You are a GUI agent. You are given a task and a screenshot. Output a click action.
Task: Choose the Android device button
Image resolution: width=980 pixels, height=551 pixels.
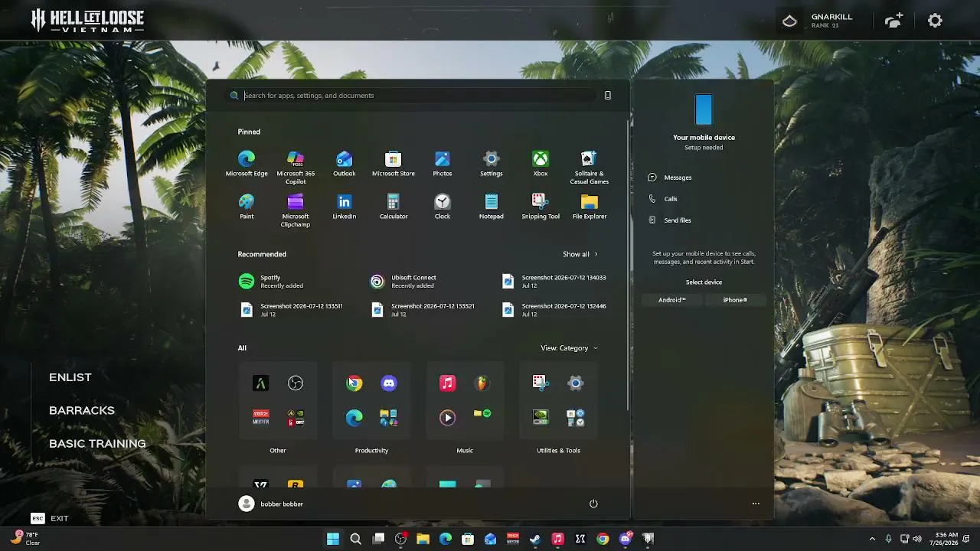click(x=672, y=300)
